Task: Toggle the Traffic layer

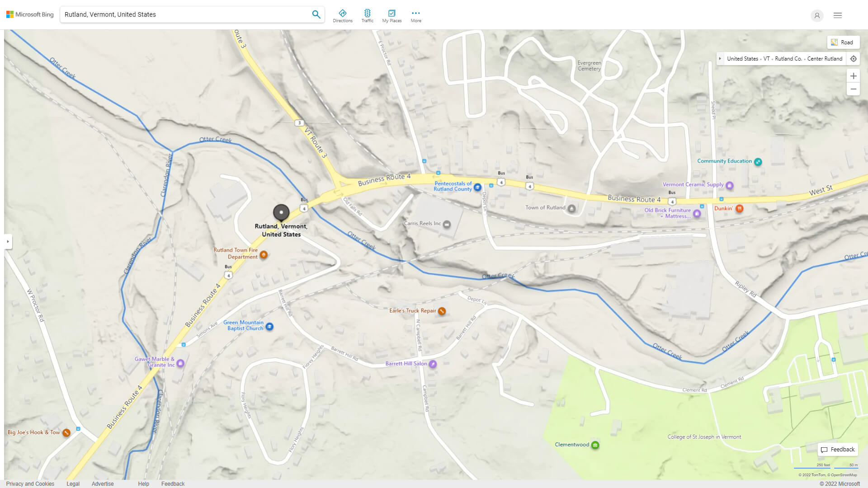Action: tap(367, 15)
